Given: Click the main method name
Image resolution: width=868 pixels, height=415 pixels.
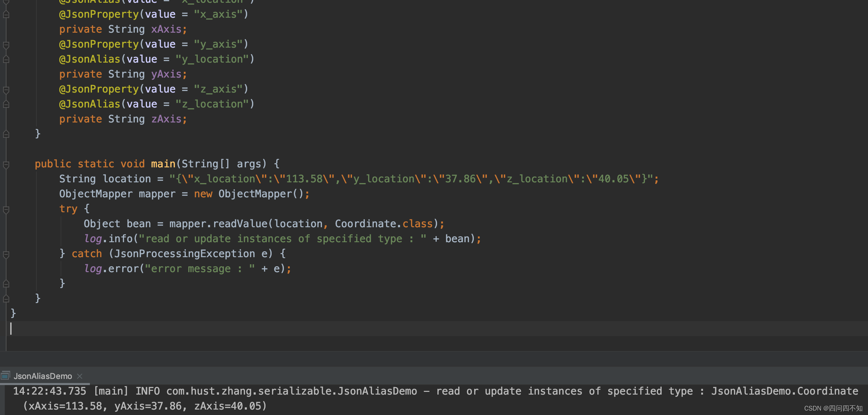Looking at the screenshot, I should click(163, 164).
